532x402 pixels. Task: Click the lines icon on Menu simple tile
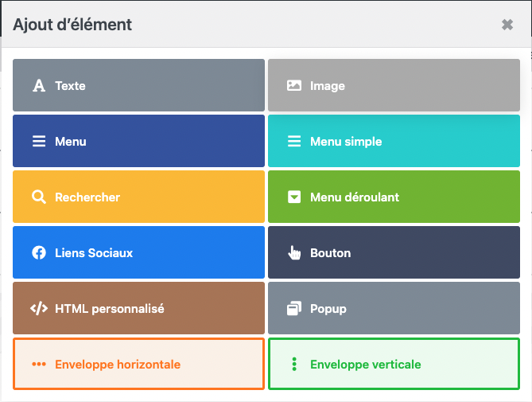[x=294, y=142]
